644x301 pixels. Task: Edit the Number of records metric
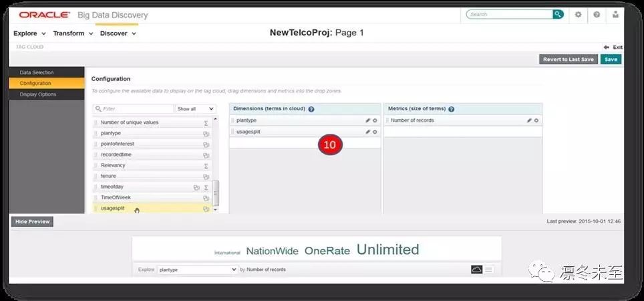point(529,120)
